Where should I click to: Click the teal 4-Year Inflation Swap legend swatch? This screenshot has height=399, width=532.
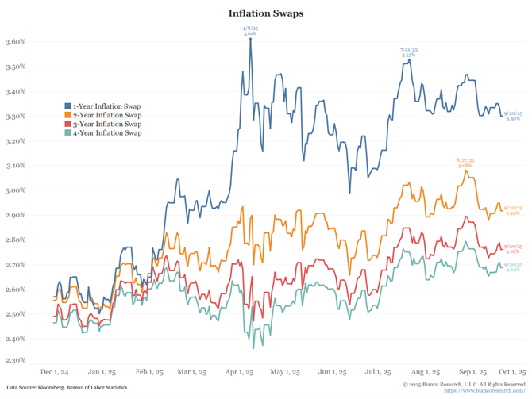67,133
